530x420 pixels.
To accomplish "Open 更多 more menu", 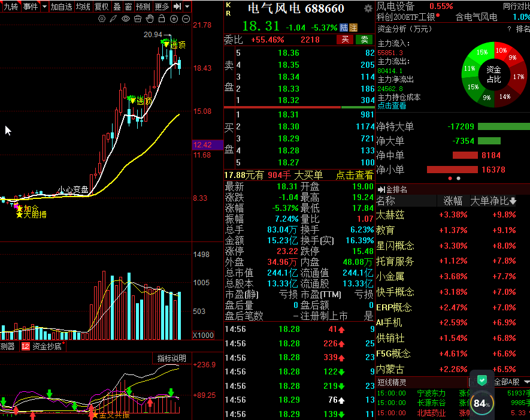I will [x=162, y=7].
